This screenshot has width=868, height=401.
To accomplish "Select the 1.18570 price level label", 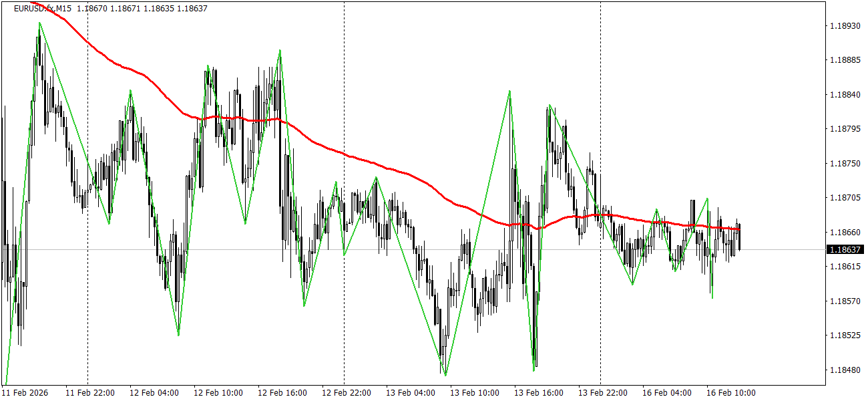I will [x=844, y=301].
